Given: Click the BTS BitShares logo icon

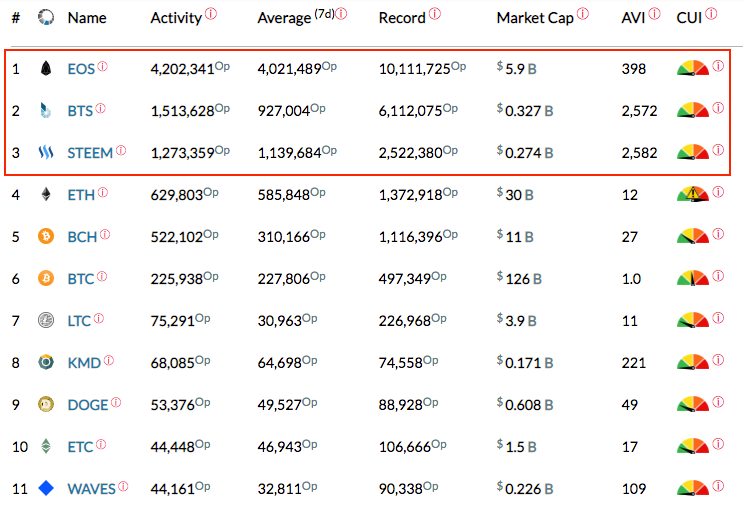Looking at the screenshot, I should pyautogui.click(x=46, y=111).
